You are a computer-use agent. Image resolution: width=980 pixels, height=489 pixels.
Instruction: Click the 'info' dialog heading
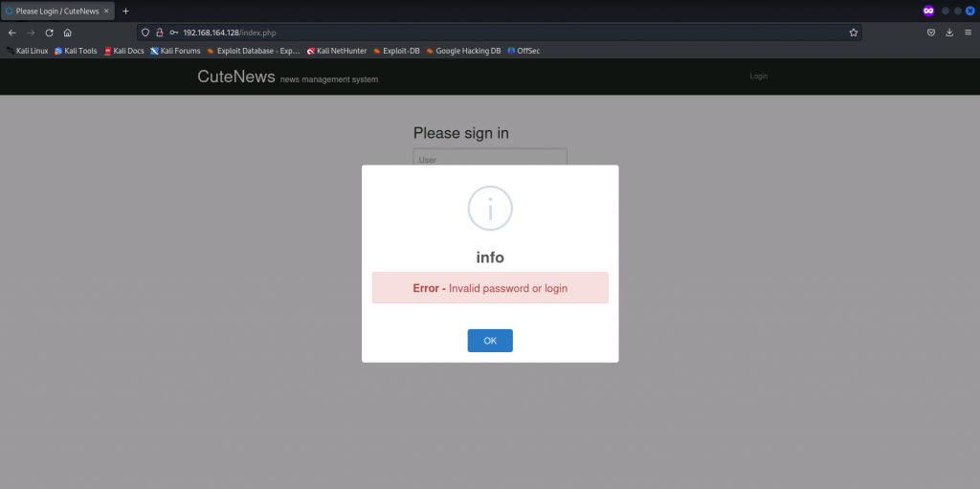click(x=490, y=257)
